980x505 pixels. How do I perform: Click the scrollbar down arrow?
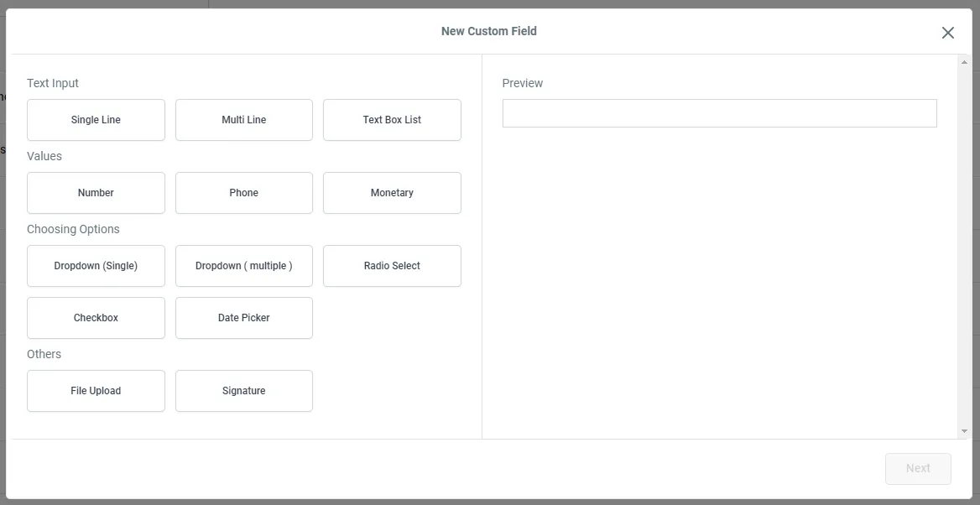[964, 431]
